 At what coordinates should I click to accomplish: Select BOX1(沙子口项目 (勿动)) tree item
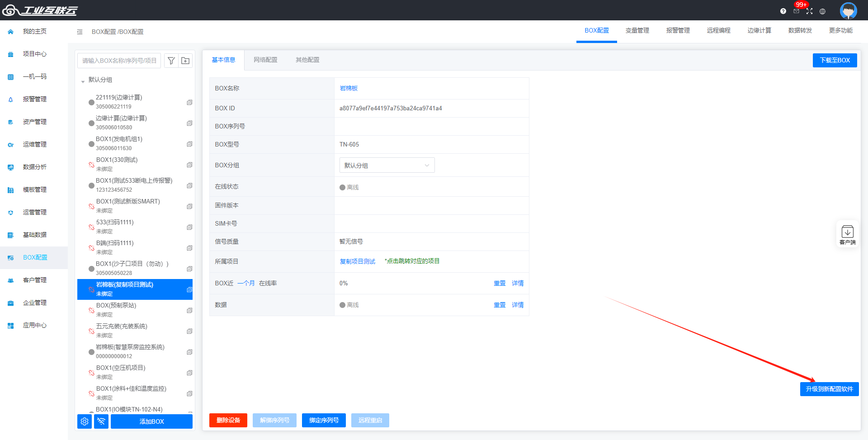[x=135, y=268]
